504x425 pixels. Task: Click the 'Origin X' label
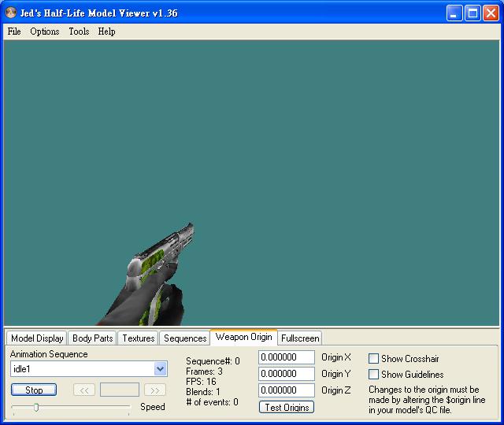click(336, 357)
